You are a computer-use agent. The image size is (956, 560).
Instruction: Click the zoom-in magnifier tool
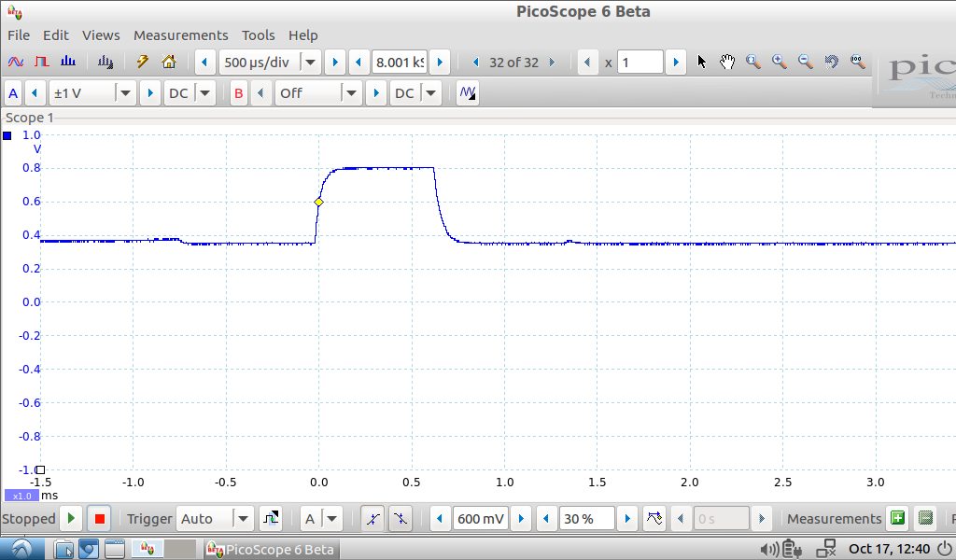(x=779, y=63)
